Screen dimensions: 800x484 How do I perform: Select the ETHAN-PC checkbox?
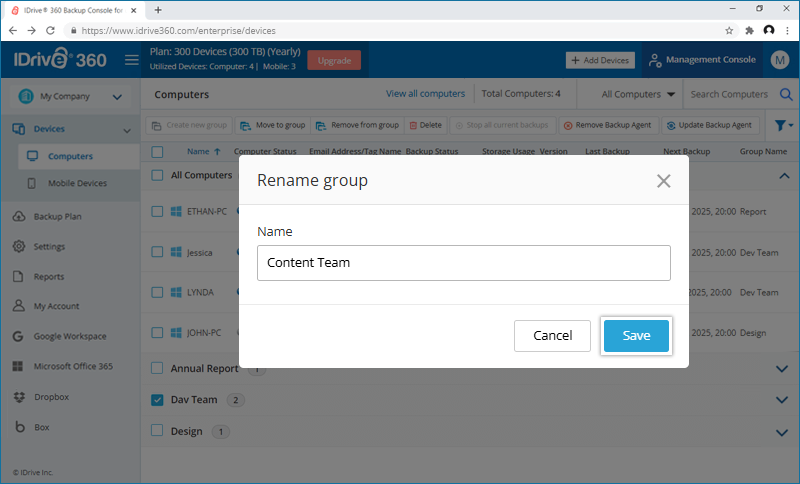pos(157,211)
